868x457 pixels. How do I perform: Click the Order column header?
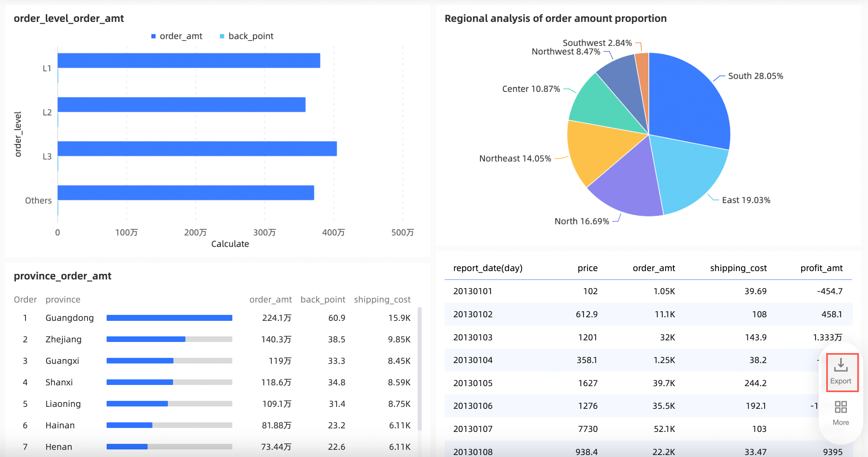pyautogui.click(x=25, y=299)
